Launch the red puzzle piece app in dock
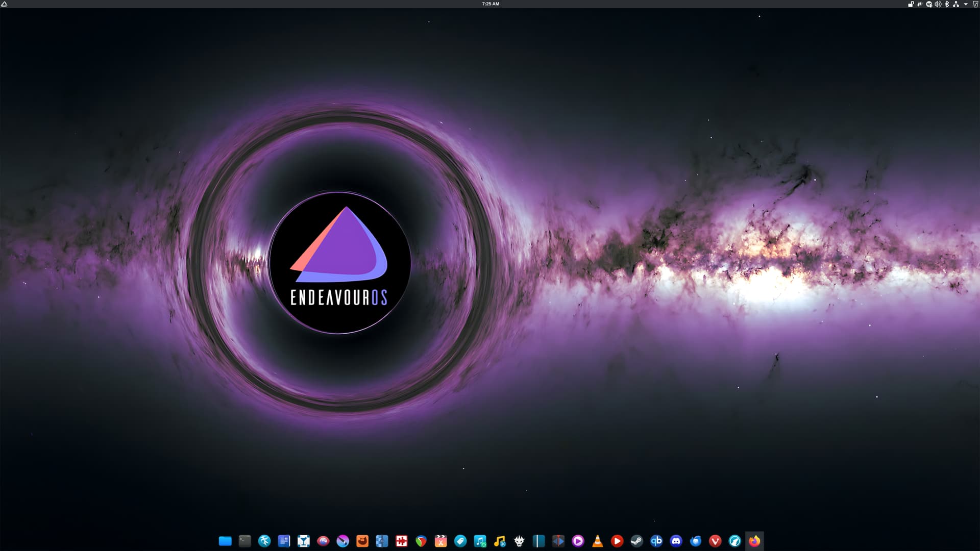Screen dimensions: 980x551 tap(402, 541)
